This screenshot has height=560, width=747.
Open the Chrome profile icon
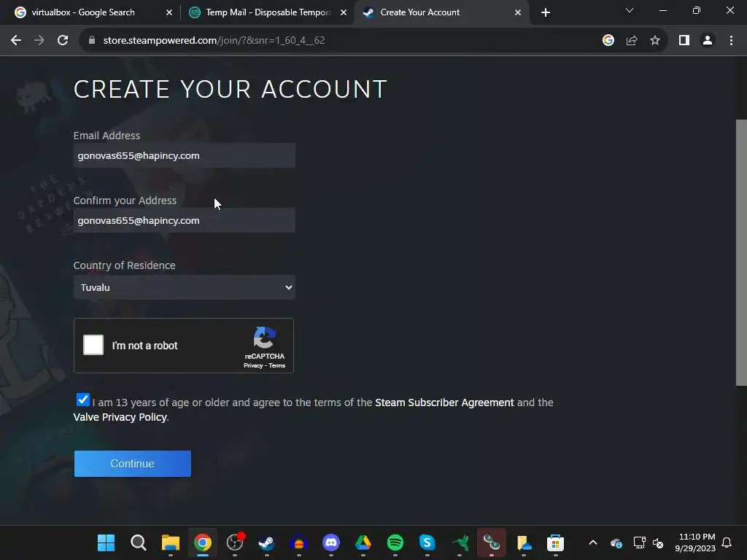[708, 41]
